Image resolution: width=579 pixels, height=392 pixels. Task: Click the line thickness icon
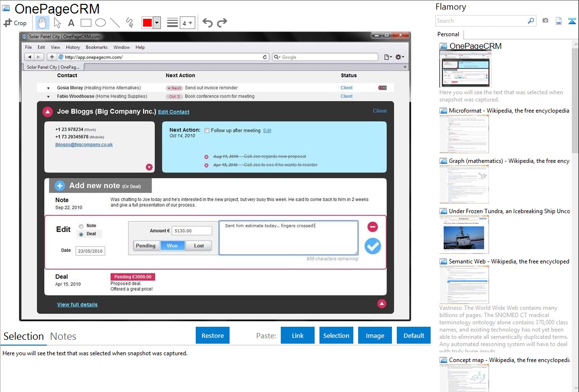point(173,23)
